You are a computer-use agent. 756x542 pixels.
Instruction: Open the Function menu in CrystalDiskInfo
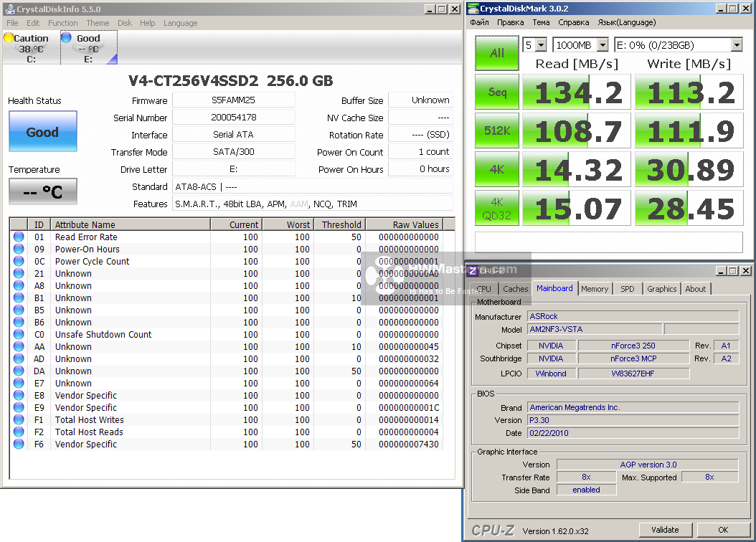click(62, 23)
